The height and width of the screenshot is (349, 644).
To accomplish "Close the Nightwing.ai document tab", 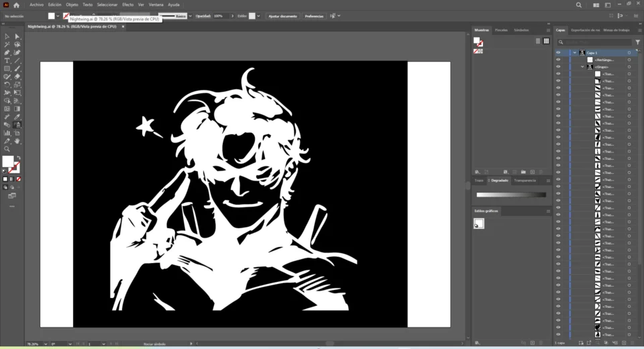I will coord(123,26).
